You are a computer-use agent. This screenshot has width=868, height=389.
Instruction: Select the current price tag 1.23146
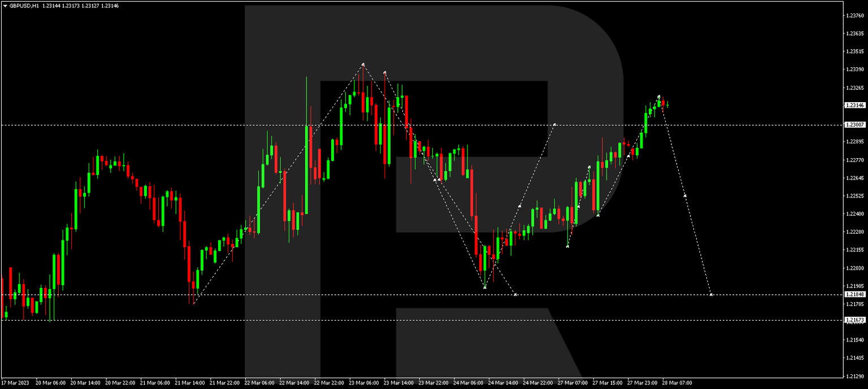[855, 104]
